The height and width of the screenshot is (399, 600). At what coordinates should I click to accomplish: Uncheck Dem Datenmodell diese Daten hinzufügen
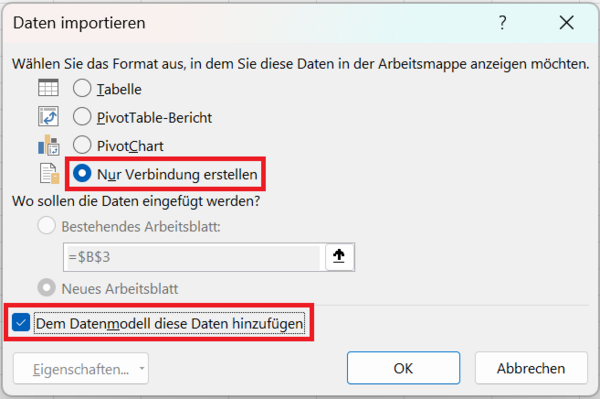(21, 322)
